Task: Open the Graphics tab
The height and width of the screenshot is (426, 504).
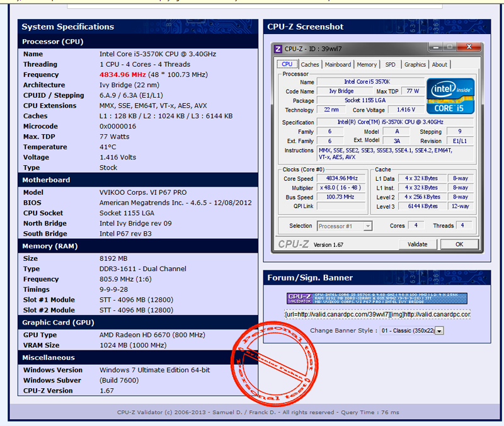Action: tap(415, 65)
